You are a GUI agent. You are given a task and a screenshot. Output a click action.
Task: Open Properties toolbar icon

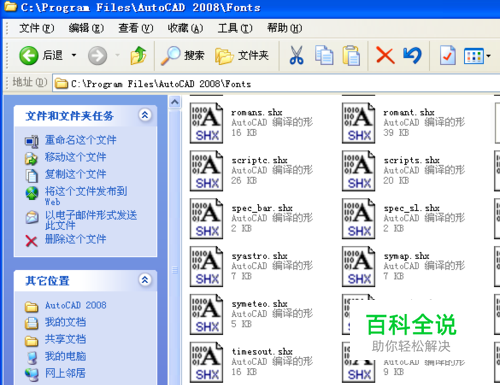(x=447, y=55)
